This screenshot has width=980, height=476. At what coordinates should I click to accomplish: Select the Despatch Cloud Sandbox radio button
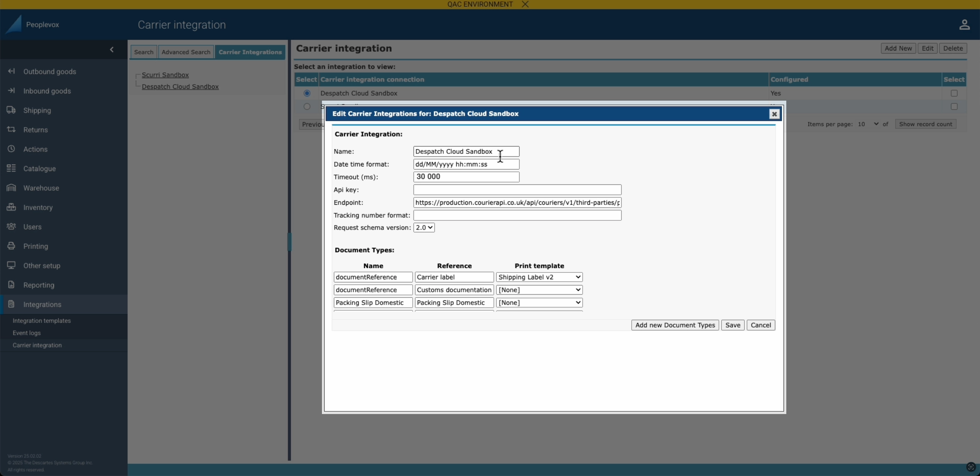tap(307, 93)
